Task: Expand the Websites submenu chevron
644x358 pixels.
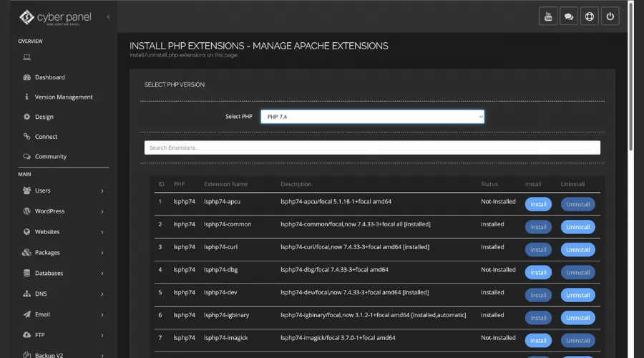Action: coord(102,232)
